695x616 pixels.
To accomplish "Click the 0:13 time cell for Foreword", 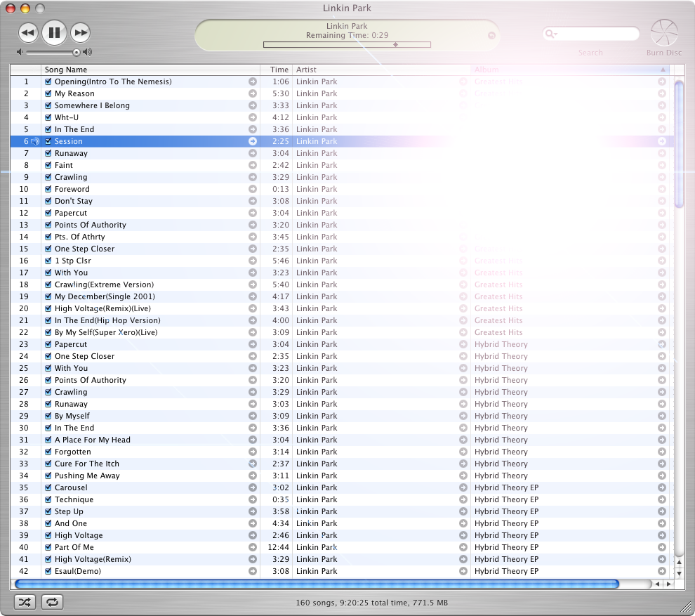I will 281,190.
